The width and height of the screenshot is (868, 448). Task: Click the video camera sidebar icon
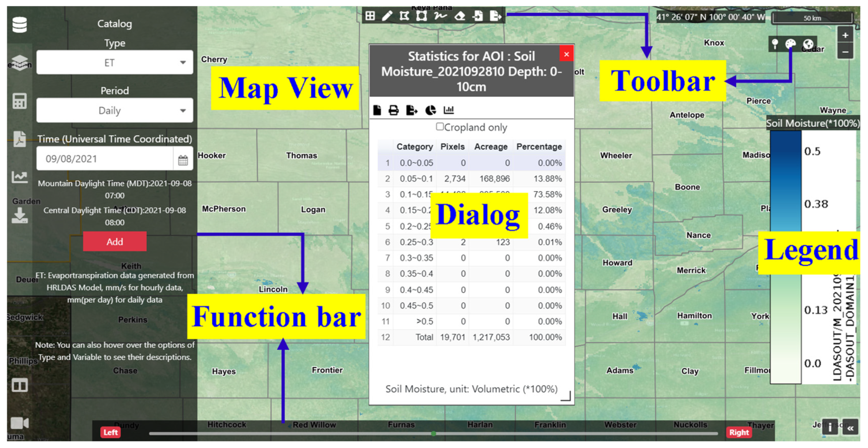pos(20,423)
